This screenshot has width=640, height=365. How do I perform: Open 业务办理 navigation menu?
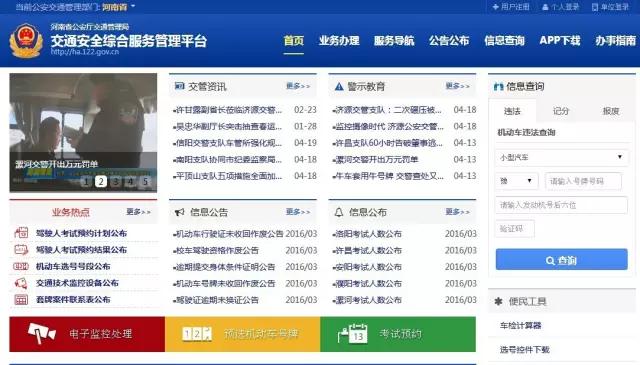[x=339, y=40]
